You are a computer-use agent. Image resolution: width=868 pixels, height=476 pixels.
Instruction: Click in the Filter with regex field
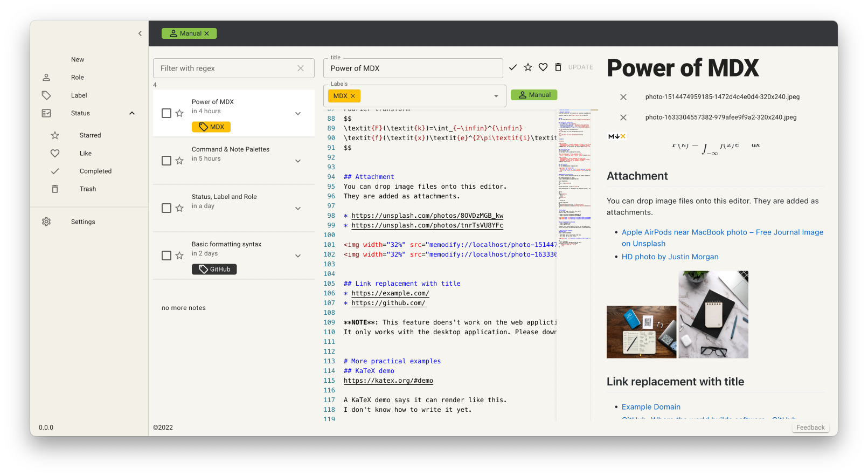pyautogui.click(x=234, y=68)
